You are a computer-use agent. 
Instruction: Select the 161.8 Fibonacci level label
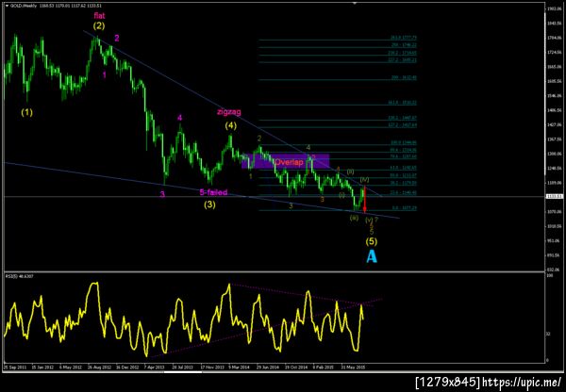coord(402,103)
